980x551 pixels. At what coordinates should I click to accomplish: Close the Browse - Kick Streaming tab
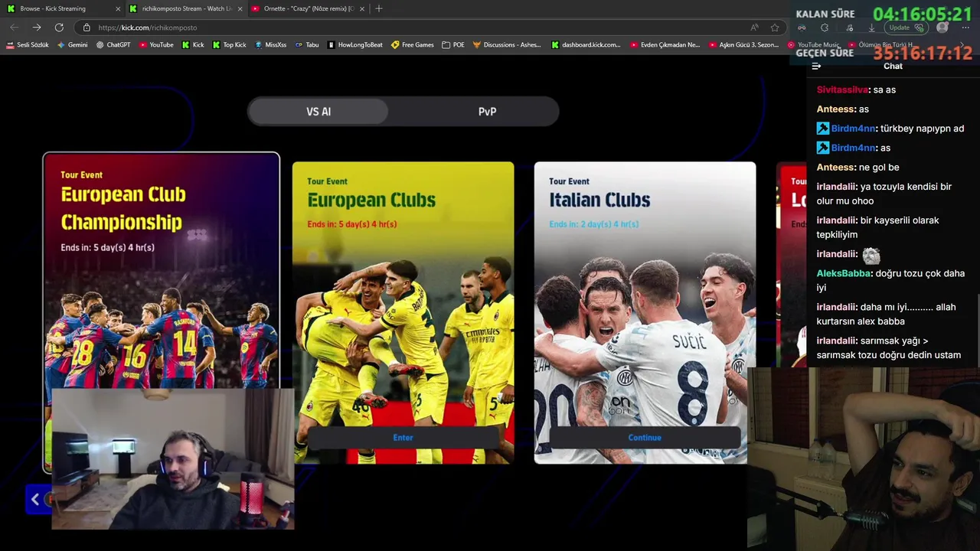pos(118,8)
